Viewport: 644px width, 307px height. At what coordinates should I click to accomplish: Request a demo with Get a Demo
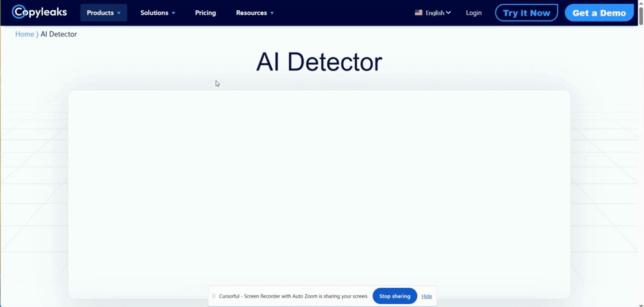599,13
